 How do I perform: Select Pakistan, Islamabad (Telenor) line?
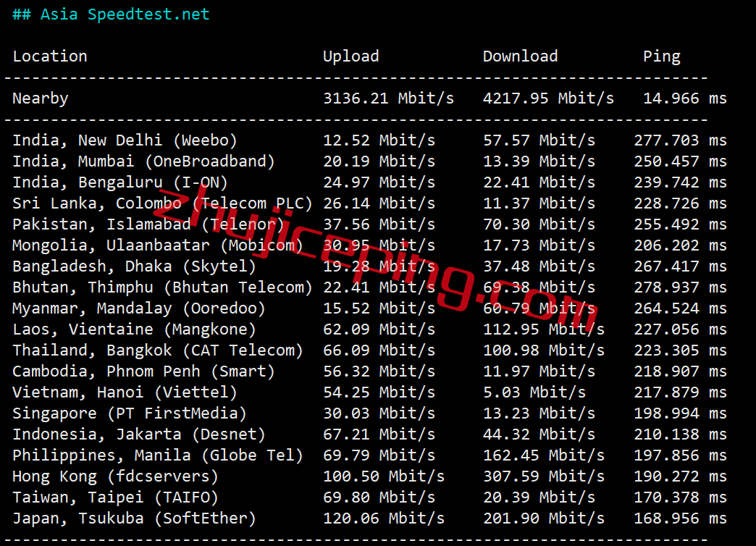click(369, 224)
